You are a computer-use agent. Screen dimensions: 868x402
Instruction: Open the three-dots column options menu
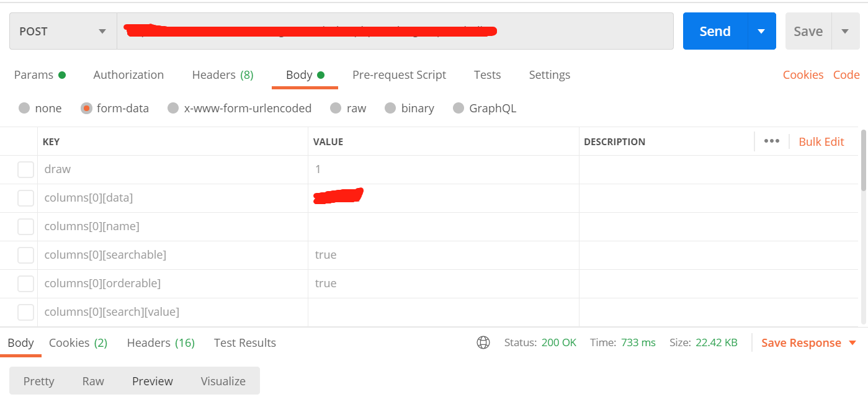(x=771, y=141)
